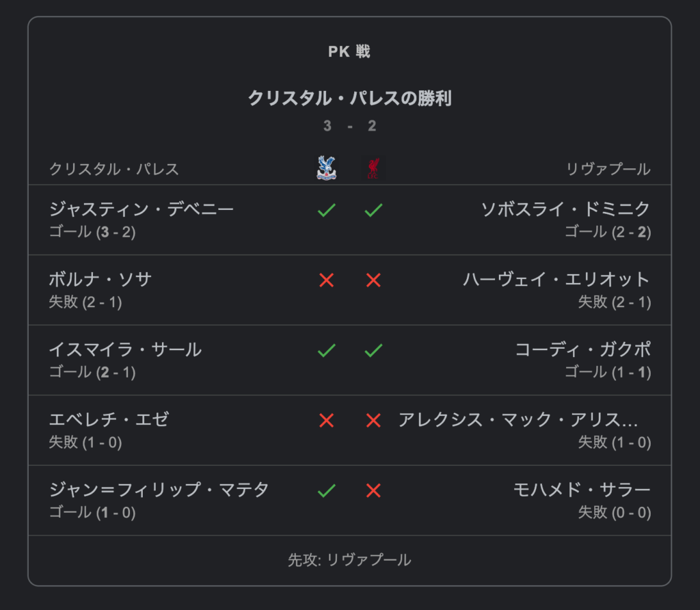Select the リヴァプール team header label

click(x=608, y=169)
